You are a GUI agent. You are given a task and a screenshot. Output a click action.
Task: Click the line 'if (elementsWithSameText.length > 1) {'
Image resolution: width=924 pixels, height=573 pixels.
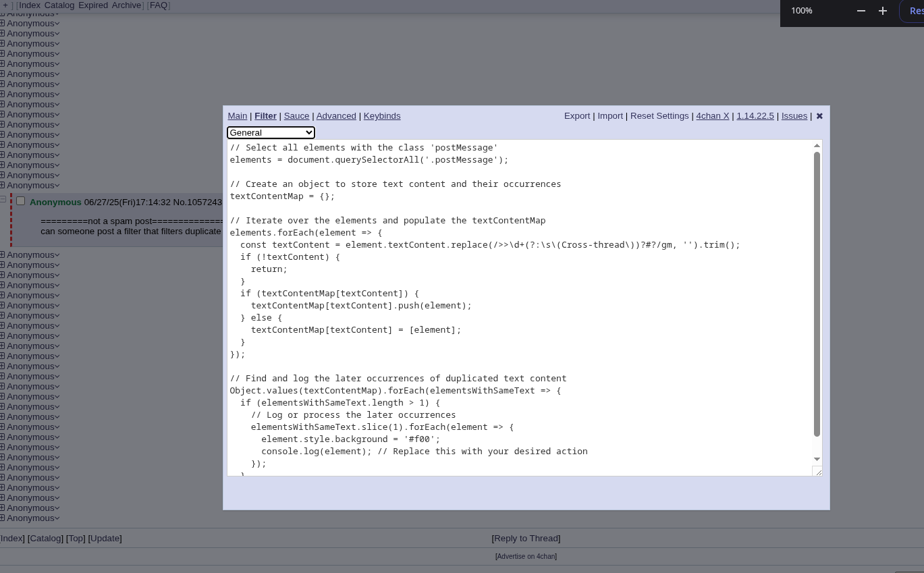[x=340, y=403]
